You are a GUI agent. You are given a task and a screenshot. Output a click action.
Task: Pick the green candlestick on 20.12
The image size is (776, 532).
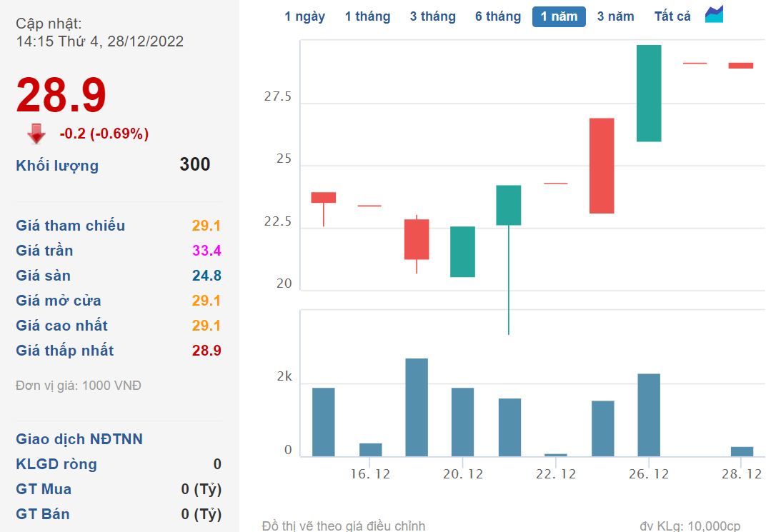coord(462,251)
